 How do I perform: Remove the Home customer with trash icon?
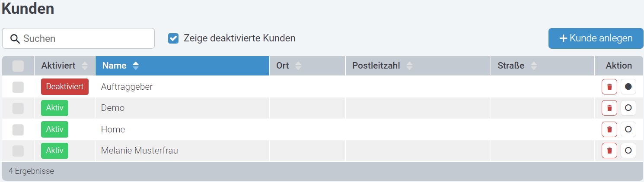[609, 129]
